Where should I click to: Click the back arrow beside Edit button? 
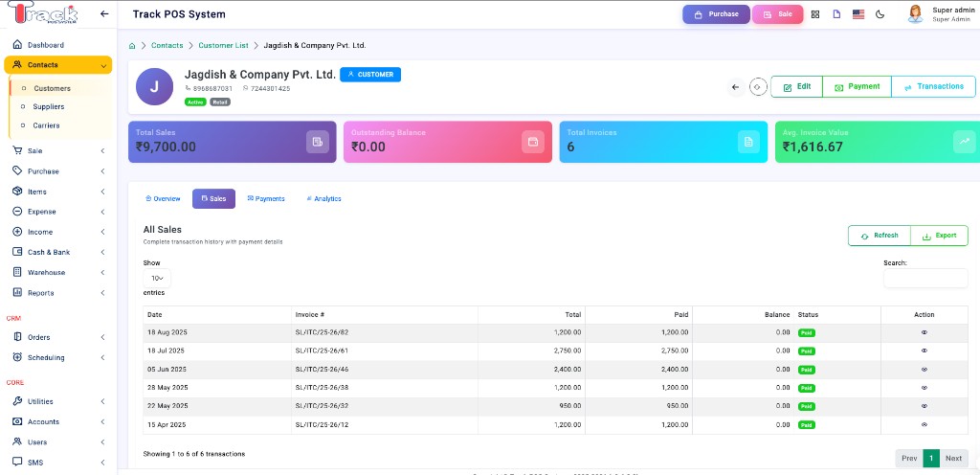point(735,87)
